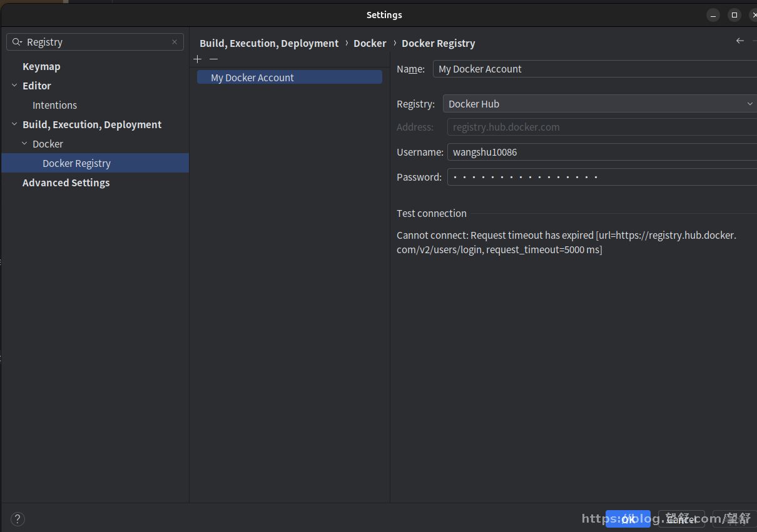This screenshot has width=757, height=532.
Task: Open the help question mark icon
Action: coord(18,518)
